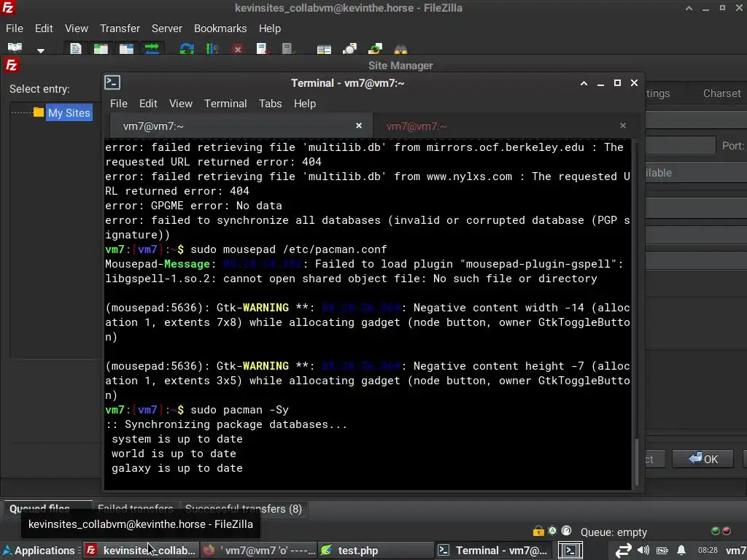This screenshot has height=560, width=747.
Task: Click the My Sites folder icon
Action: 39,112
